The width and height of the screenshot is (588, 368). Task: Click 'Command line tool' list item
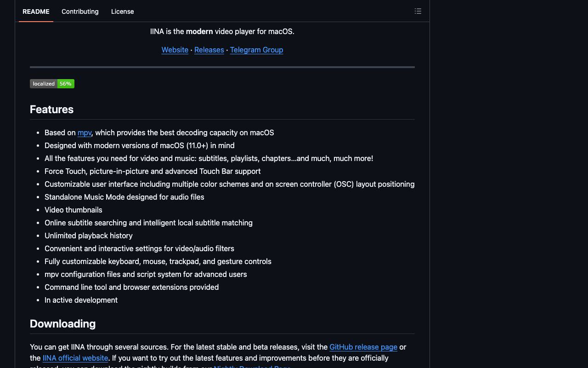(x=131, y=287)
